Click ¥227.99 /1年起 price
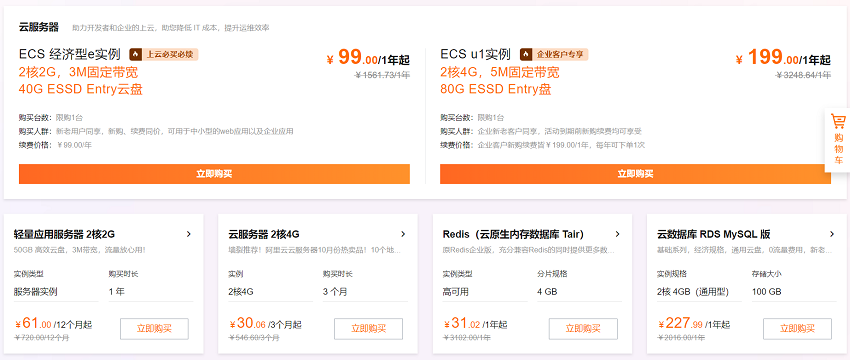 pyautogui.click(x=694, y=324)
